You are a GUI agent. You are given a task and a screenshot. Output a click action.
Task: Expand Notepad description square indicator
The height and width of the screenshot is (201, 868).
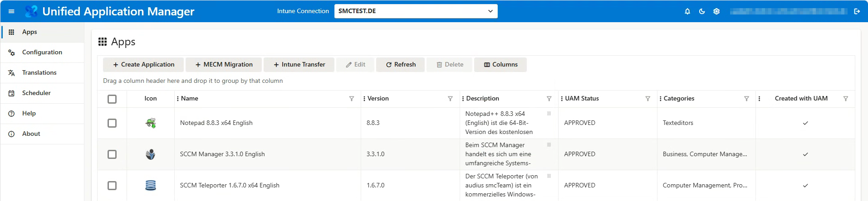click(549, 114)
